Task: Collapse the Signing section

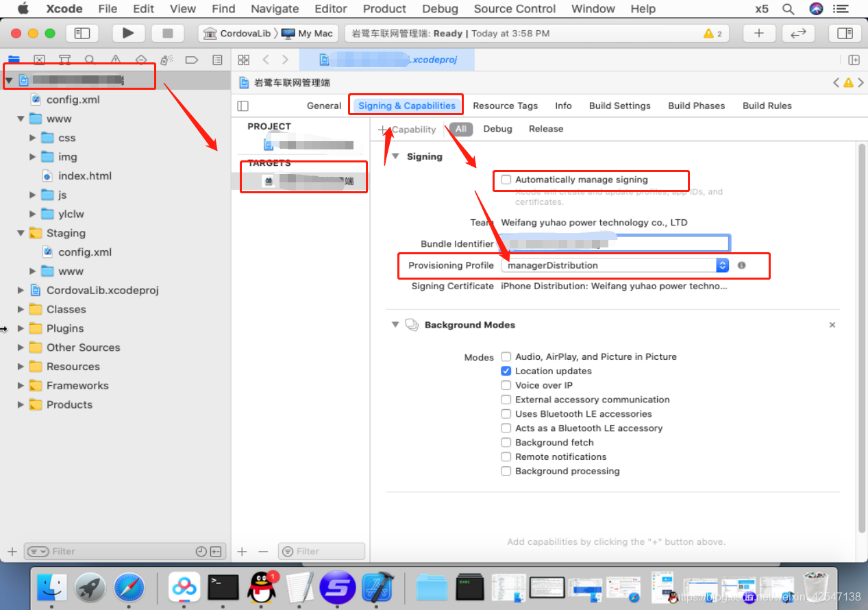Action: point(395,156)
